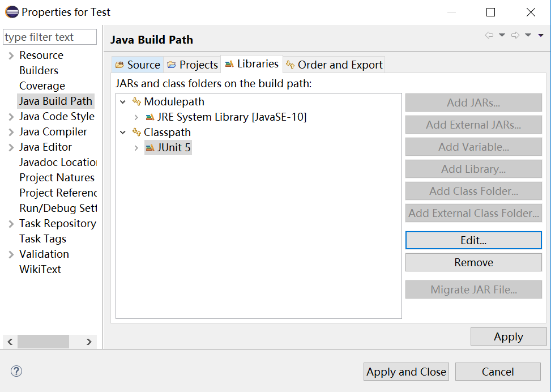The width and height of the screenshot is (551, 392).
Task: Select Task Repository in sidebar
Action: tap(58, 223)
